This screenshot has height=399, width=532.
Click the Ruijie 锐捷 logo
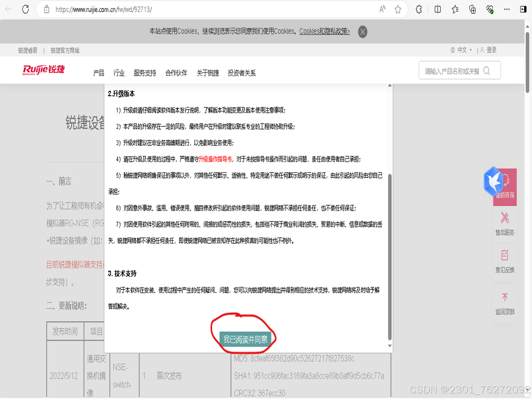coord(43,70)
